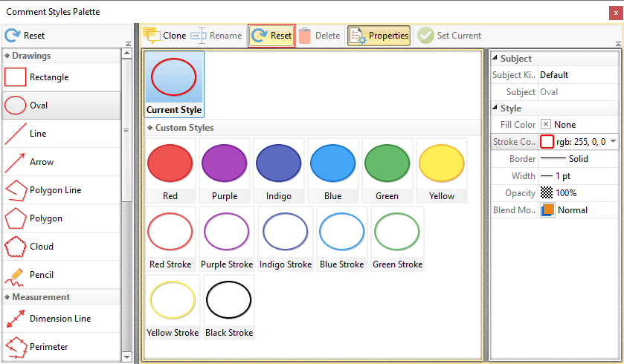
Task: Collapse the Measurement category
Action: 7,297
